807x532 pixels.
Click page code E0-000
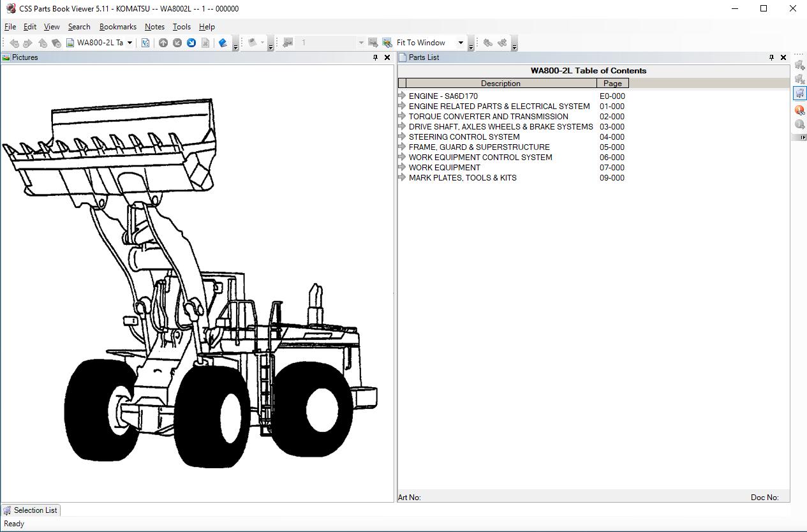pyautogui.click(x=612, y=96)
